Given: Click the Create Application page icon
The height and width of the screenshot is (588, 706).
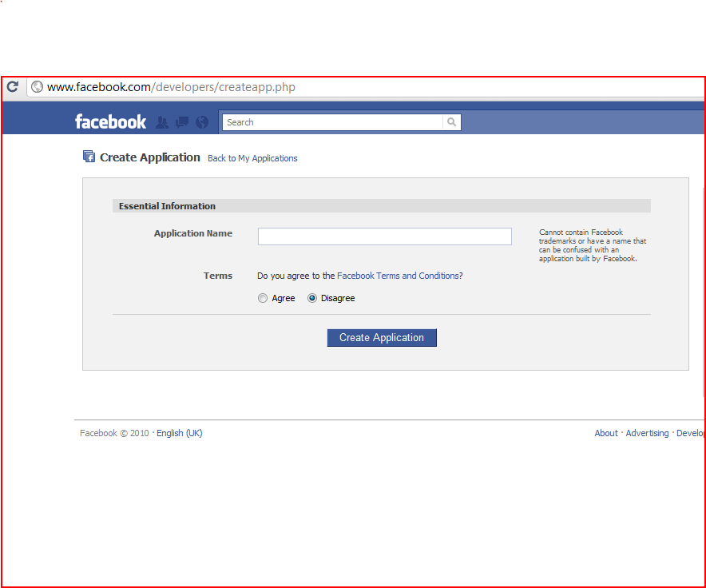Looking at the screenshot, I should pyautogui.click(x=89, y=157).
